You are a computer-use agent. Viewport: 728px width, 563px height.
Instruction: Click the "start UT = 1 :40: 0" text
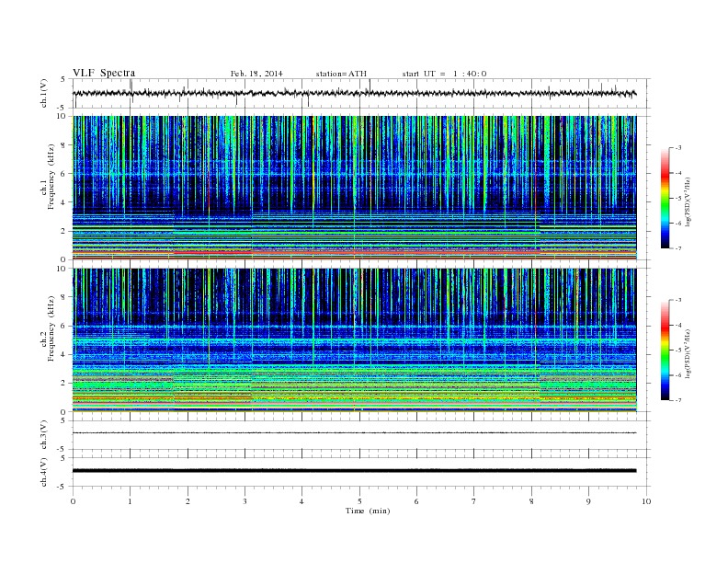[x=444, y=74]
